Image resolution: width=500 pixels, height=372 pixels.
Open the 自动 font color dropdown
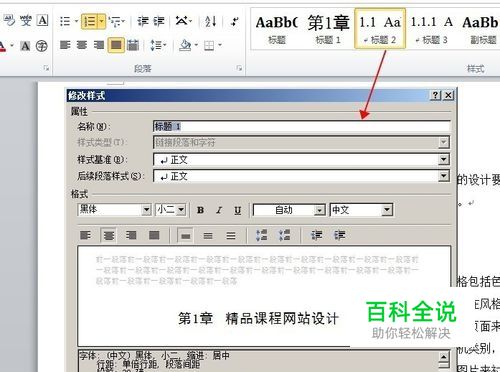pyautogui.click(x=320, y=210)
